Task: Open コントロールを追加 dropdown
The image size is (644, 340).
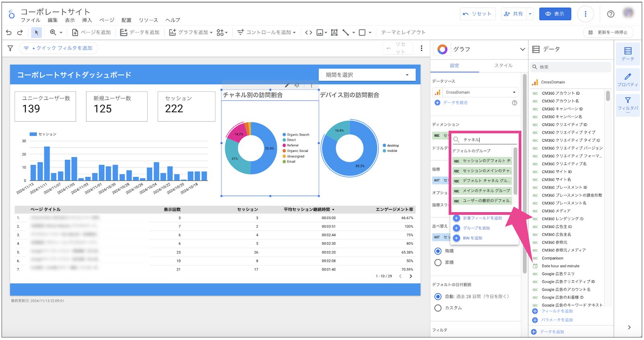Action: point(266,33)
